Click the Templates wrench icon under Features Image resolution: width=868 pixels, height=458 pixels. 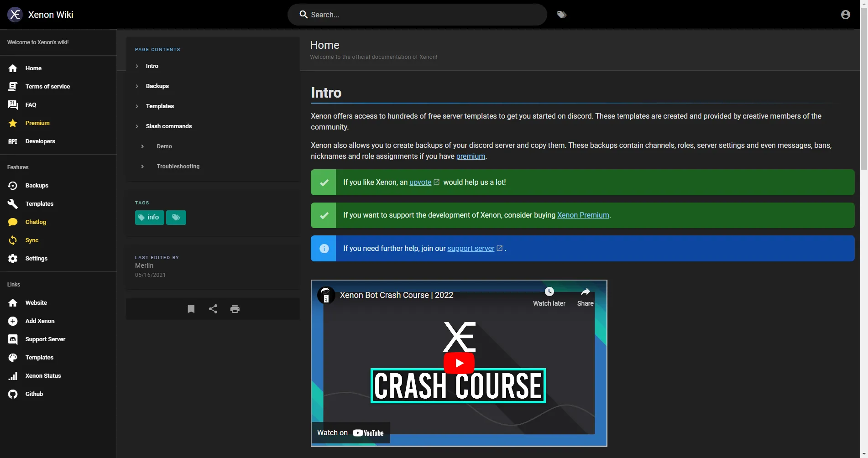(x=13, y=204)
